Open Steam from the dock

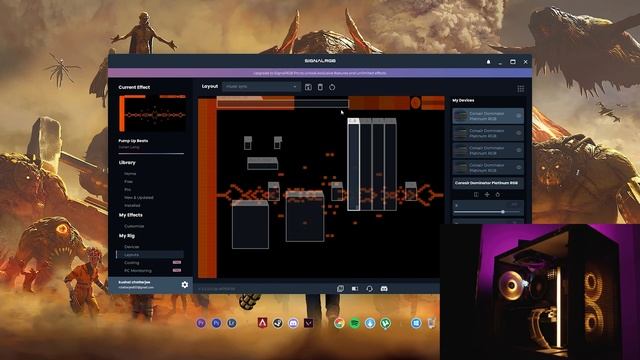click(278, 323)
